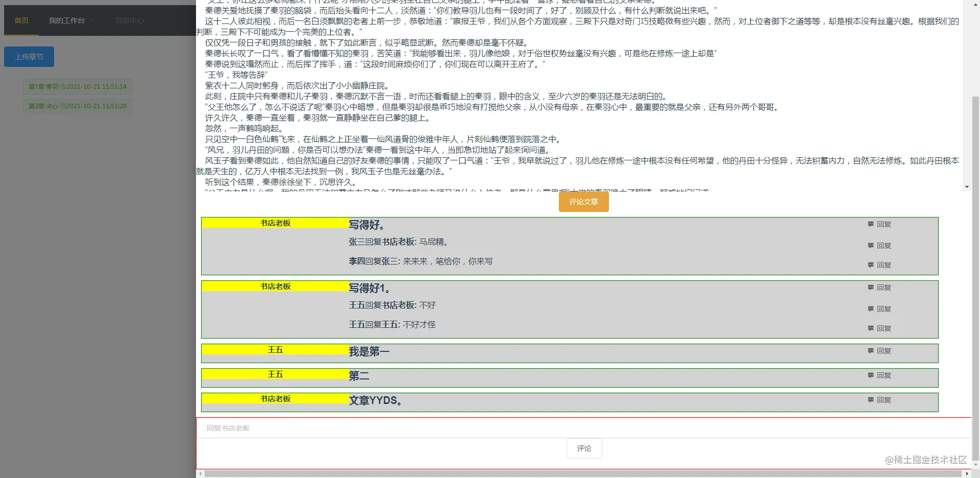Click the 书店老板 author label on 写得好。
Image resolution: width=980 pixels, height=478 pixels.
[x=276, y=223]
